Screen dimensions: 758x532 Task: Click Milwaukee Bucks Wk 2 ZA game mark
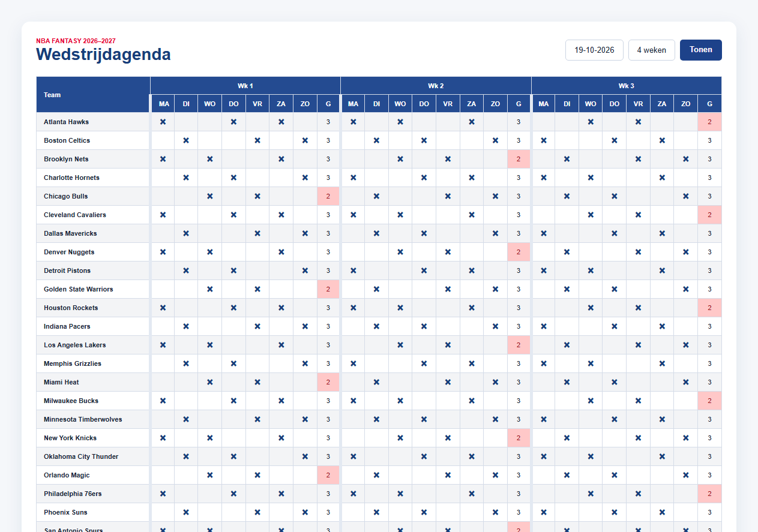click(x=472, y=401)
